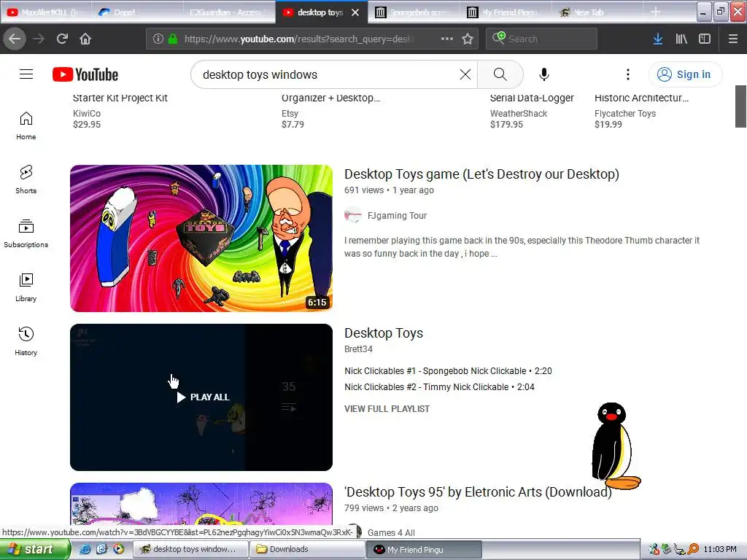Open the Windows Start button

[35, 549]
